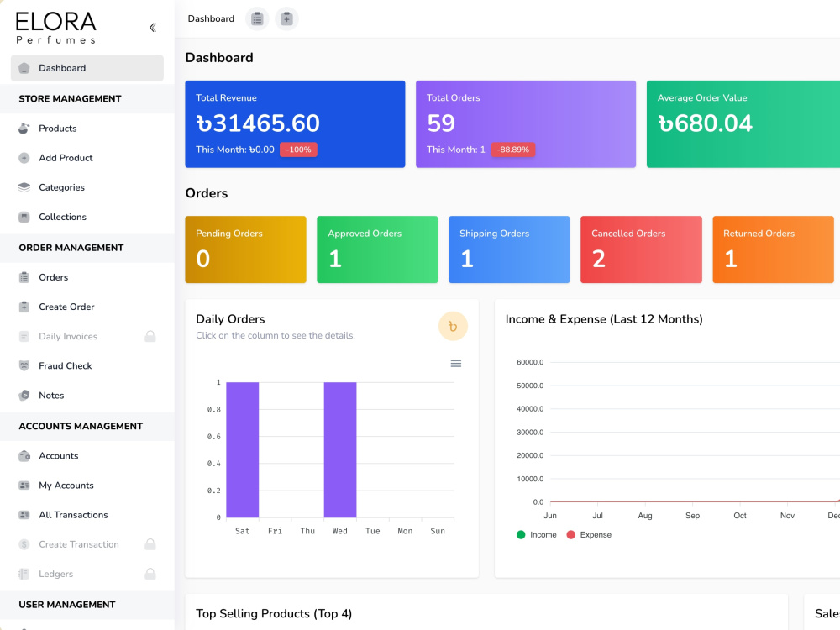Click the Create Order icon in sidebar
This screenshot has height=630, width=840.
point(24,307)
